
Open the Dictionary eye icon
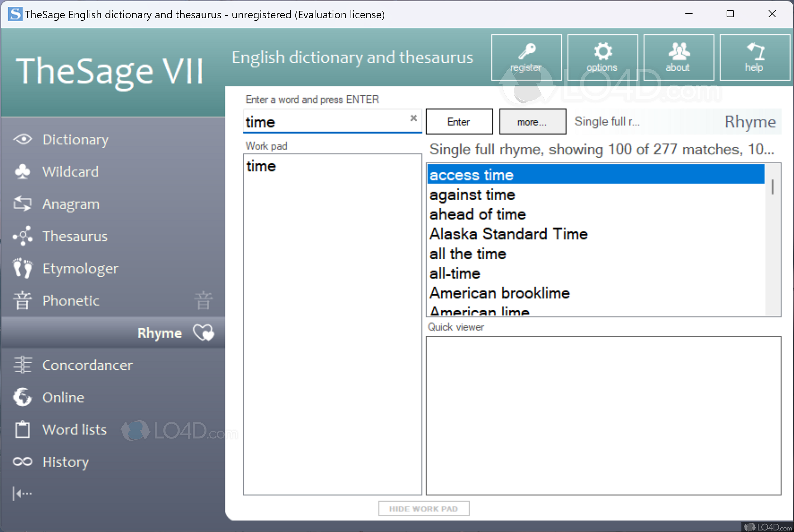click(23, 139)
